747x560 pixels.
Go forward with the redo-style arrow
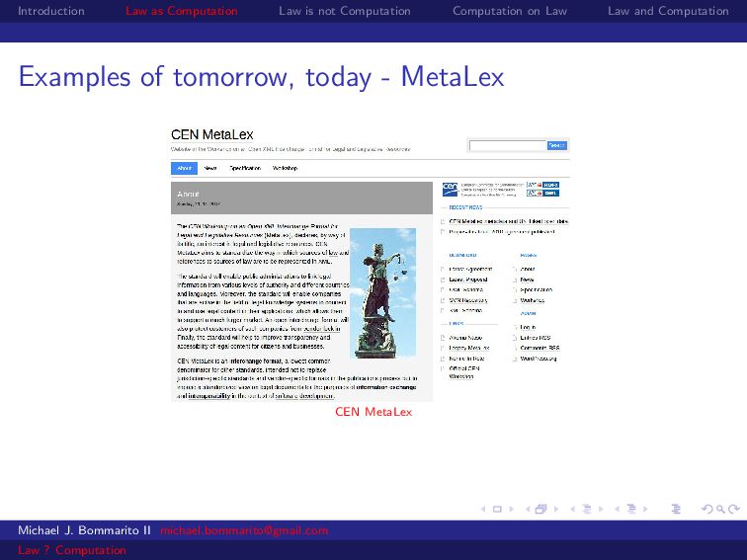(734, 509)
